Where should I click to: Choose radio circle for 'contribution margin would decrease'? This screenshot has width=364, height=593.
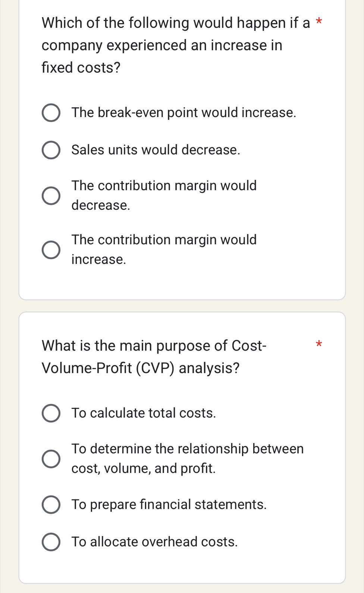click(x=51, y=196)
